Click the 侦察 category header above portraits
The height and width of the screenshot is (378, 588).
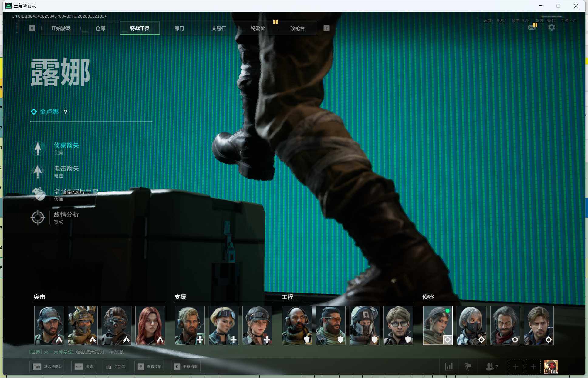click(428, 297)
